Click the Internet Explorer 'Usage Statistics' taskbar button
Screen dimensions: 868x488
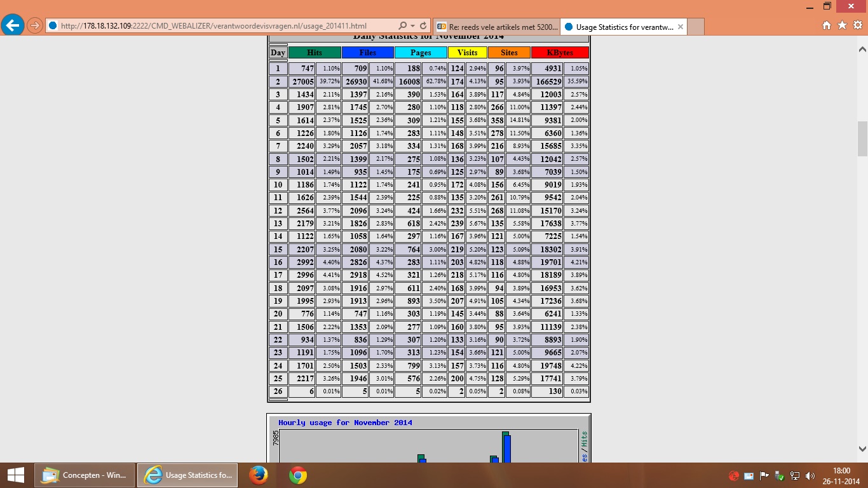[187, 475]
